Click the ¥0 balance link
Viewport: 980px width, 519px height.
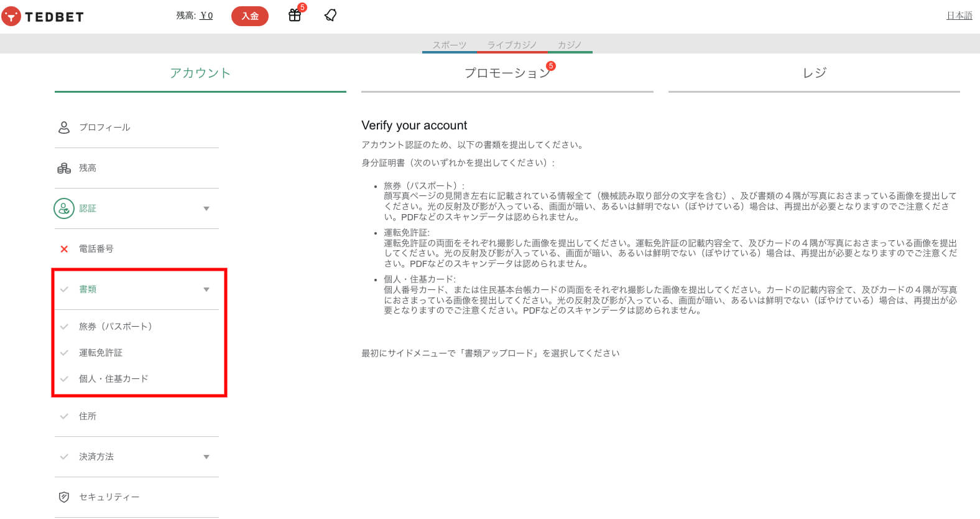pos(206,16)
